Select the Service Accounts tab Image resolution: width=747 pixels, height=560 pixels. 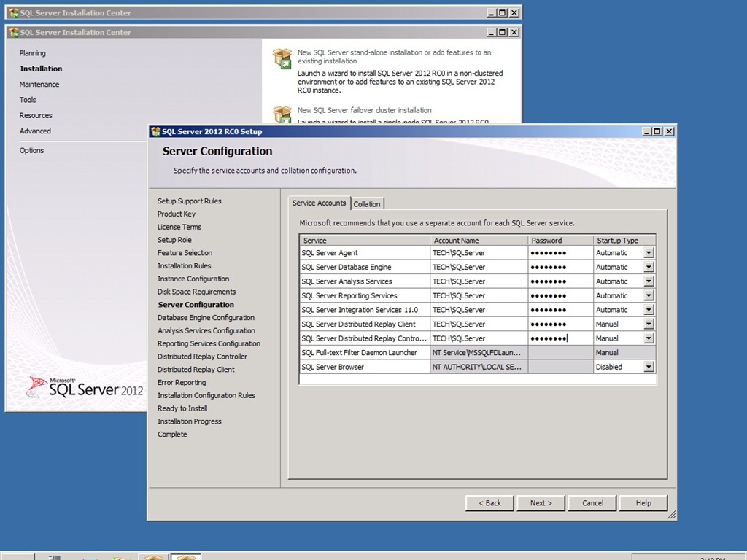[x=320, y=203]
